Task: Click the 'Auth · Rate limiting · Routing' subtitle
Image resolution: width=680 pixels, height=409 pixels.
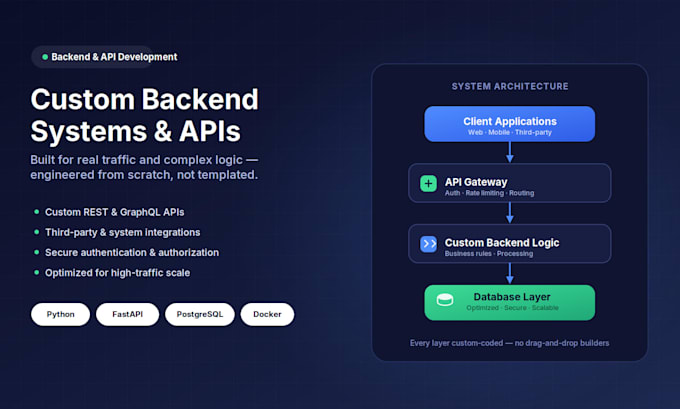Action: 489,193
